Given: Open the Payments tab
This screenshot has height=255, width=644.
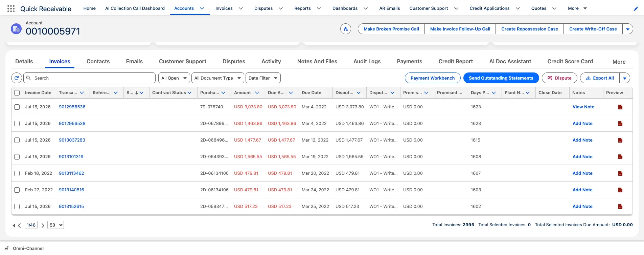Looking at the screenshot, I should (x=410, y=62).
